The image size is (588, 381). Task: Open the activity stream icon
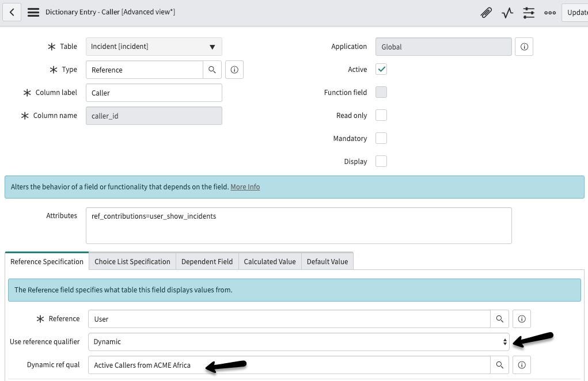pos(507,12)
